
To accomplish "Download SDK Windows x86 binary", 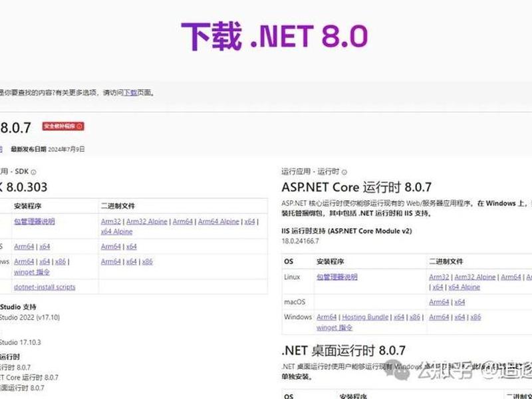I will pyautogui.click(x=147, y=261).
